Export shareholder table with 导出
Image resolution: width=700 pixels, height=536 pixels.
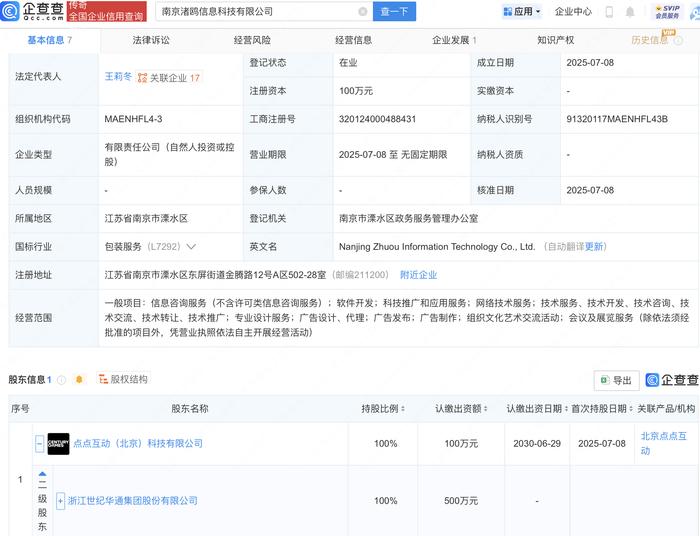pos(617,380)
